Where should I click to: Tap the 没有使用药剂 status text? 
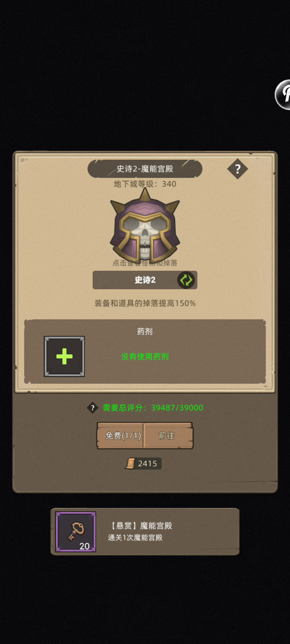click(145, 357)
